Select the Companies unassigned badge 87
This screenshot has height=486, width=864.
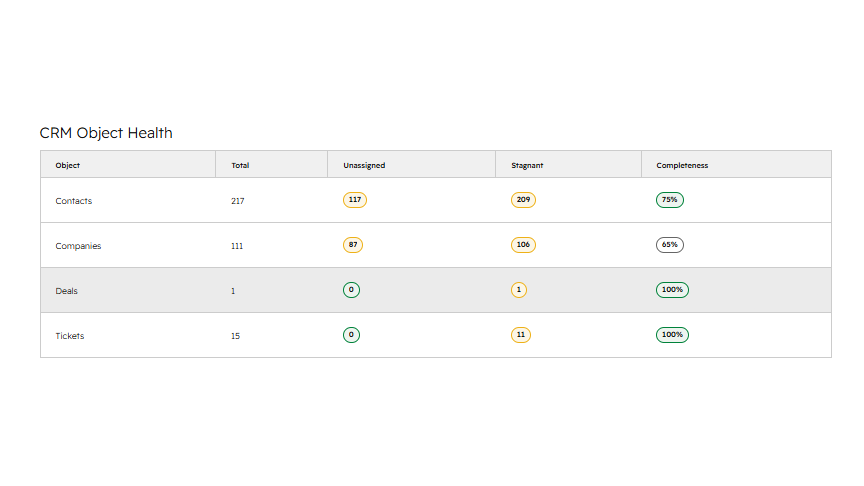pyautogui.click(x=353, y=245)
